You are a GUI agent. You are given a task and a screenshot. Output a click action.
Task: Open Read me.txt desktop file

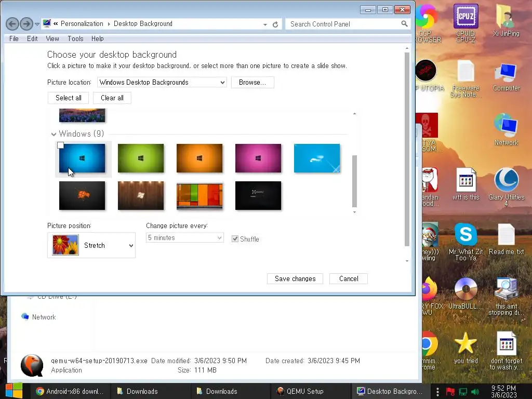(506, 239)
